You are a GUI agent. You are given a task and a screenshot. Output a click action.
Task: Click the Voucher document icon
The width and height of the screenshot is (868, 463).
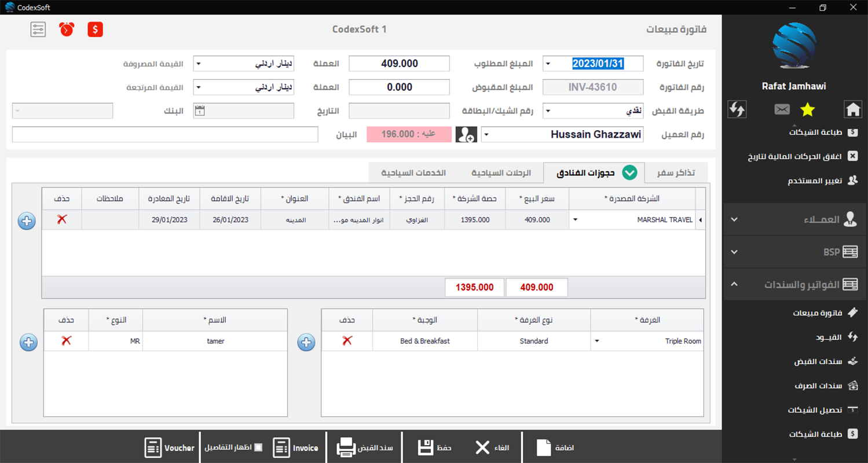tap(153, 448)
